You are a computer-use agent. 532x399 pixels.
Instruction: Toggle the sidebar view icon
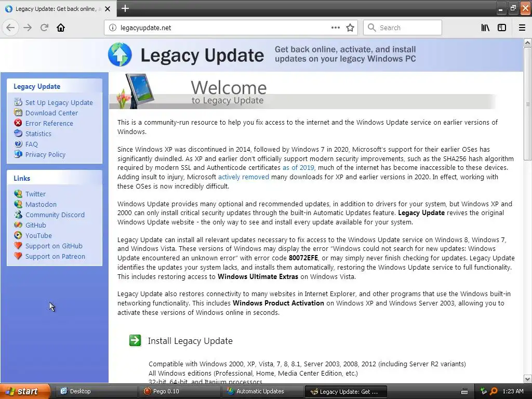tap(502, 28)
